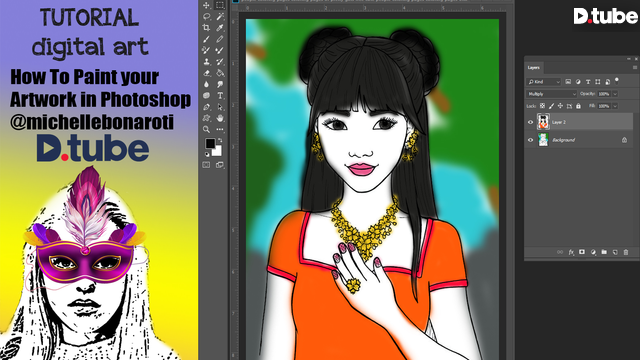Select the Blur drop tool
This screenshot has height=360, width=640.
point(207,84)
